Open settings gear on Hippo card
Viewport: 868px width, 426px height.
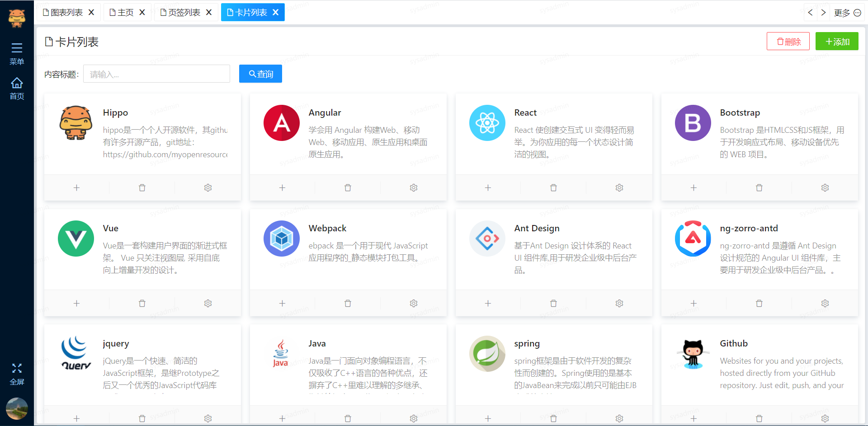coord(208,187)
